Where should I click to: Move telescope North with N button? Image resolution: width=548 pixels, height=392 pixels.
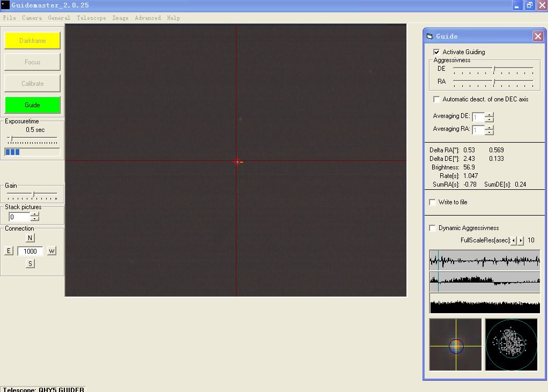tap(30, 238)
